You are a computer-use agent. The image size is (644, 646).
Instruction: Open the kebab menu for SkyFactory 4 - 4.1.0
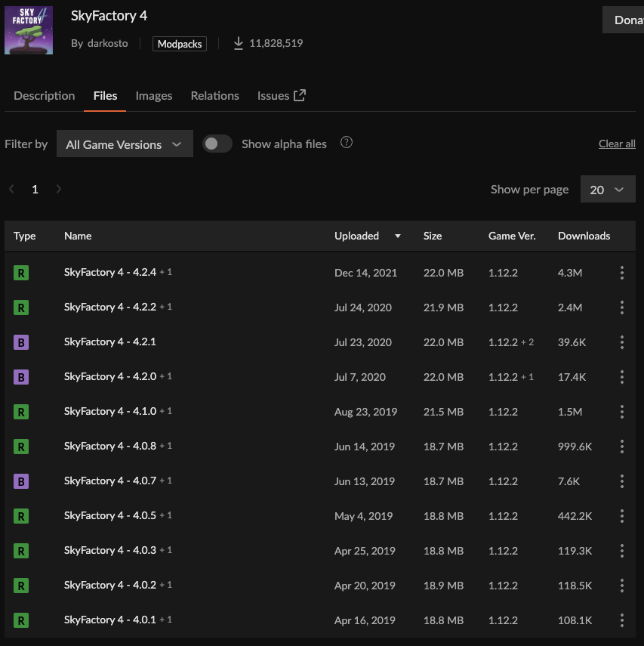coord(622,412)
